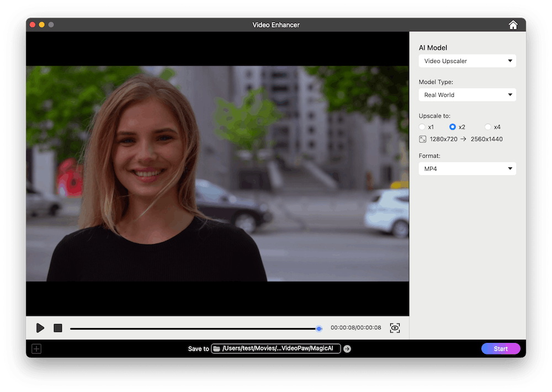Stop video playback

pos(58,328)
